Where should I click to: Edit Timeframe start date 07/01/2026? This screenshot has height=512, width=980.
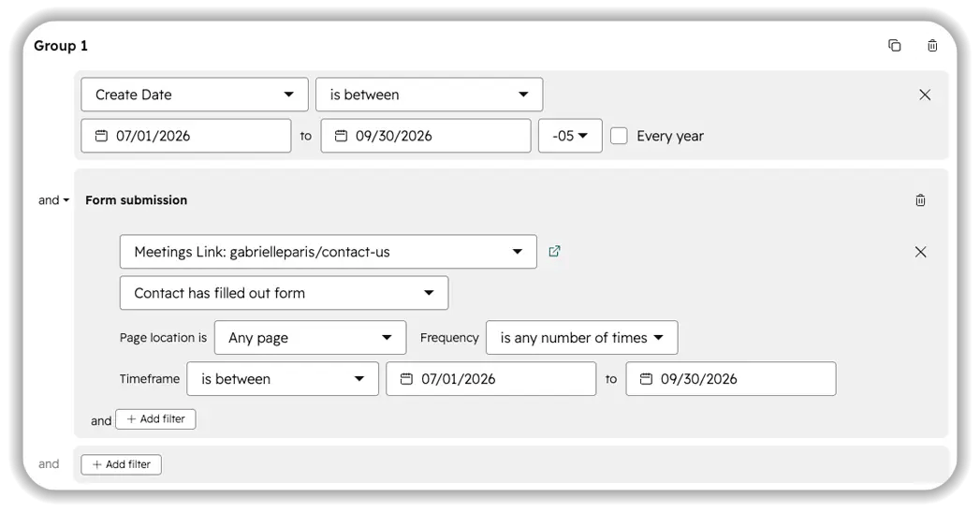pyautogui.click(x=490, y=379)
